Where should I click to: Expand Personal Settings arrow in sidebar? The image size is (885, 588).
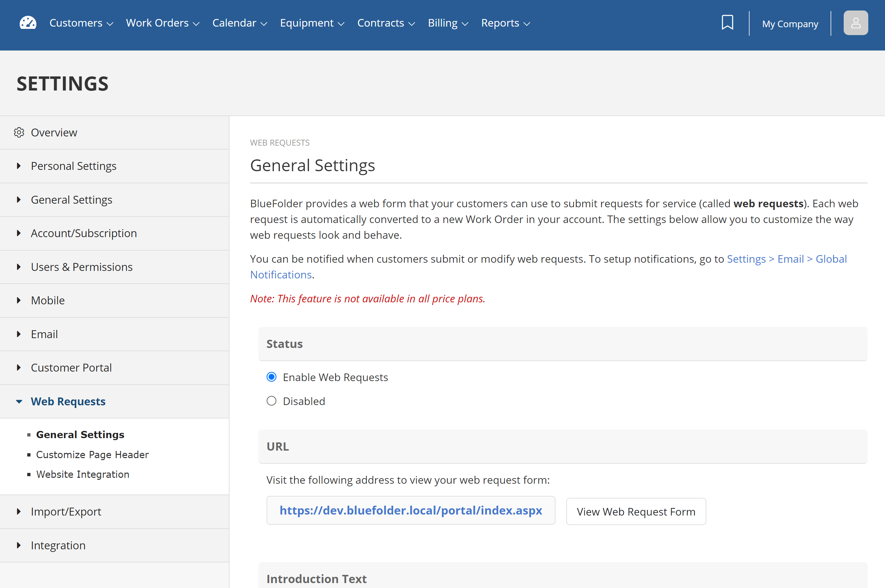[19, 166]
